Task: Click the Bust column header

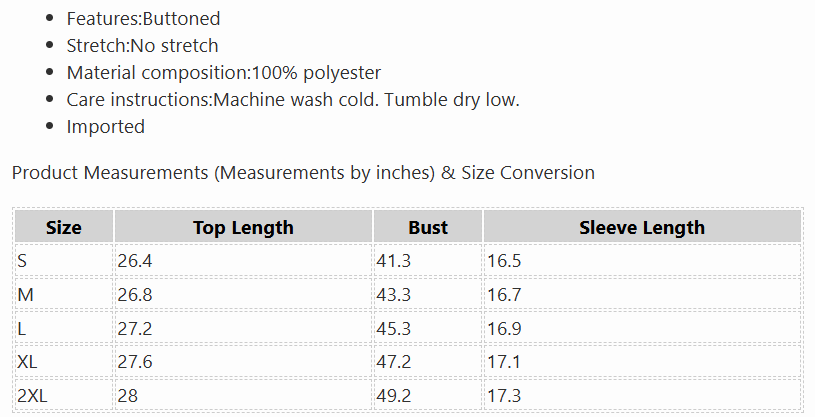Action: [428, 227]
